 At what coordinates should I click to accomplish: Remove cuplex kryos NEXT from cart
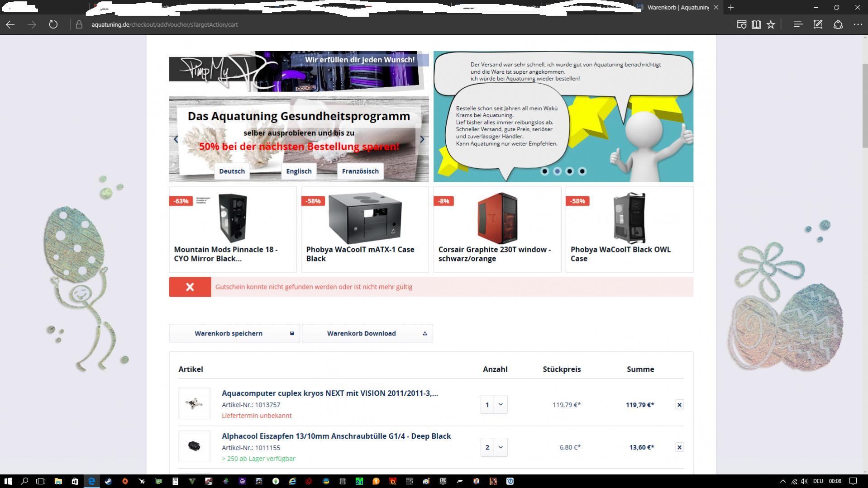coord(679,405)
